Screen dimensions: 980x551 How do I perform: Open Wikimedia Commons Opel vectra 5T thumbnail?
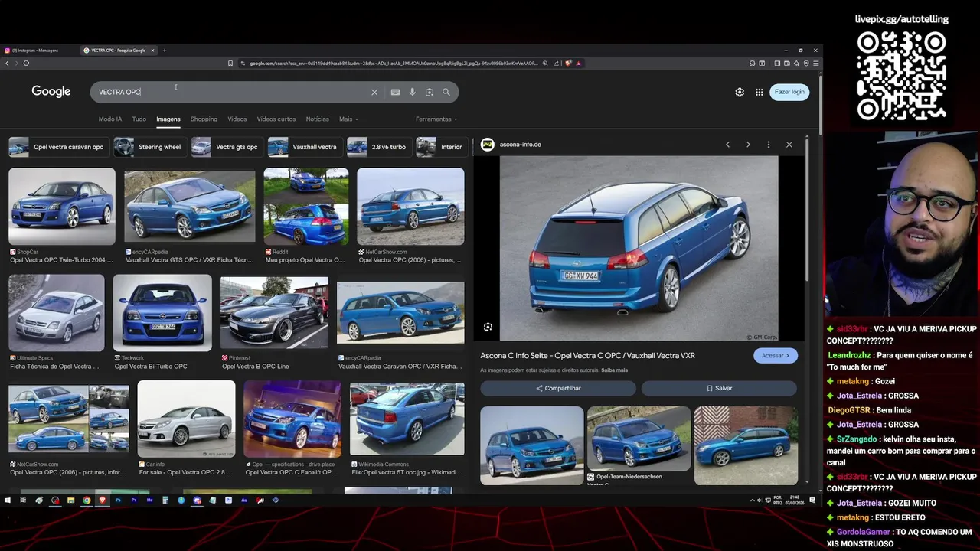tap(407, 419)
